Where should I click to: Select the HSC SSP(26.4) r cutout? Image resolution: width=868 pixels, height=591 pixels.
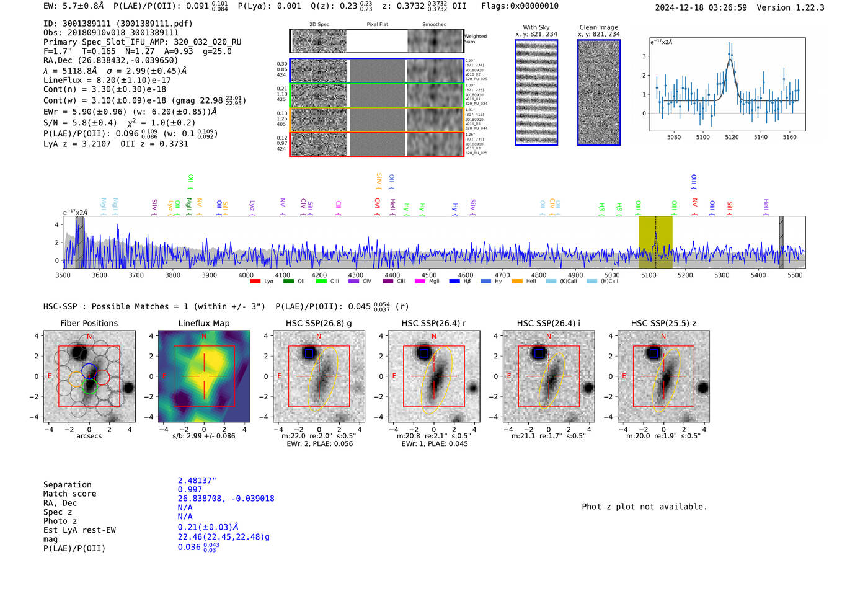click(x=434, y=376)
